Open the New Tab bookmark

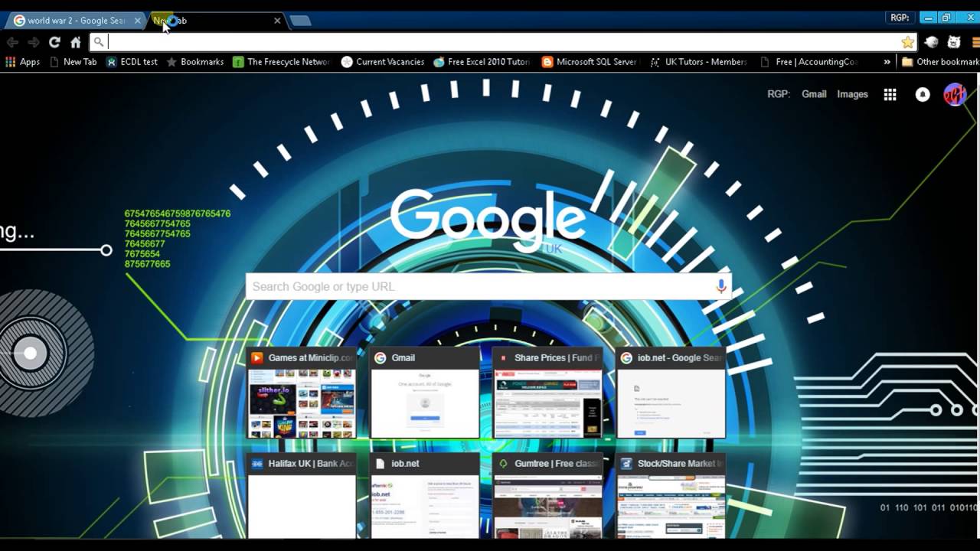73,62
